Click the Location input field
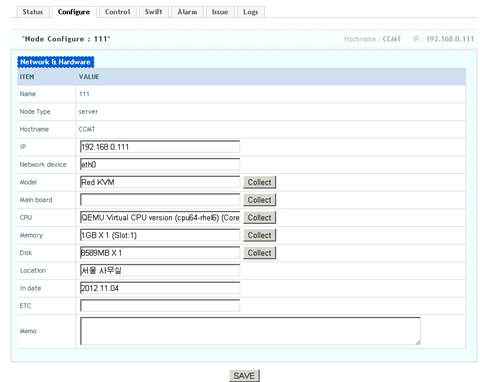The width and height of the screenshot is (480, 382). click(x=160, y=270)
